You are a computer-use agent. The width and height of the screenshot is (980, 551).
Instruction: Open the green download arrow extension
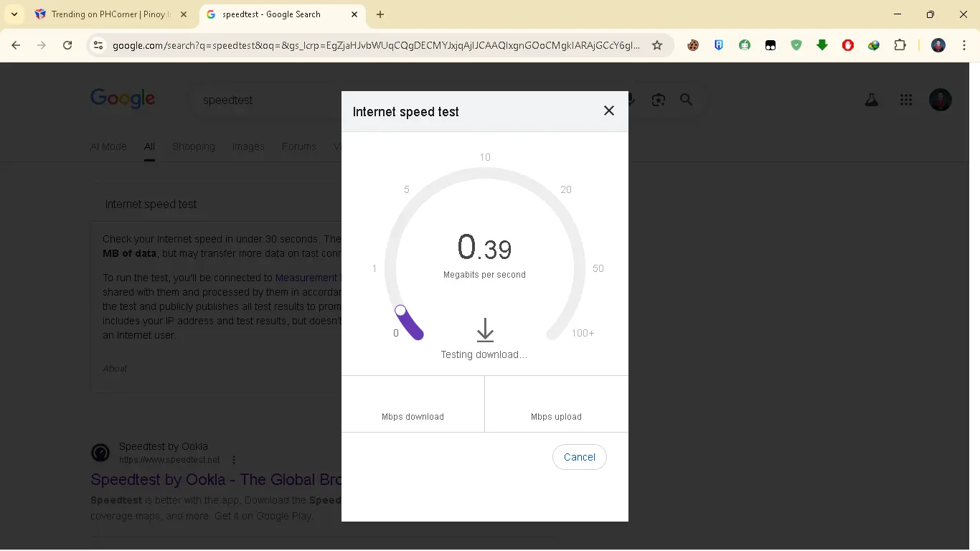point(822,45)
